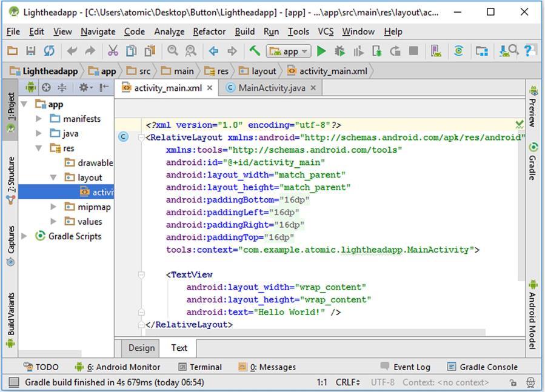Open Find with the magnifier icon
The height and width of the screenshot is (392, 545).
pyautogui.click(x=172, y=51)
